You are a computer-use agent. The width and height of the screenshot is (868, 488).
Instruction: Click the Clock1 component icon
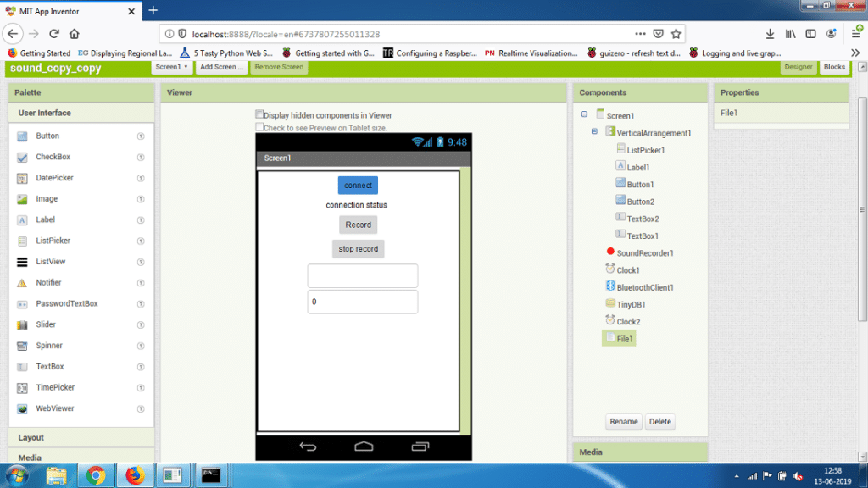pos(610,269)
